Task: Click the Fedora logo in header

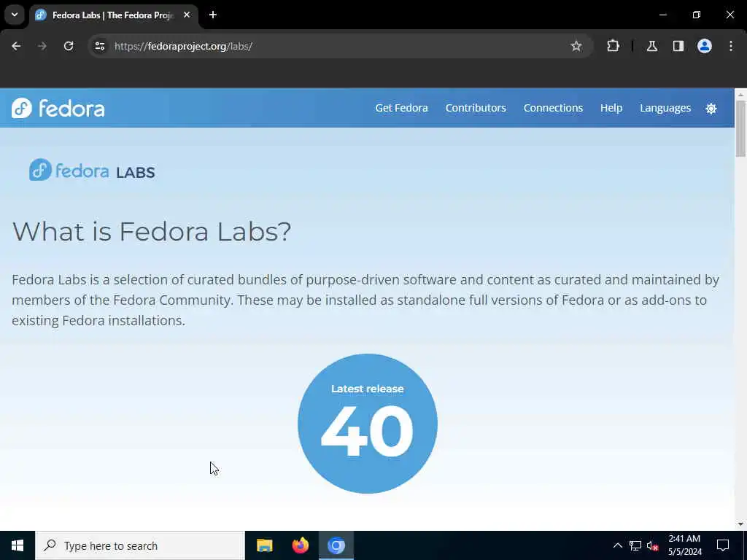Action: pyautogui.click(x=58, y=108)
